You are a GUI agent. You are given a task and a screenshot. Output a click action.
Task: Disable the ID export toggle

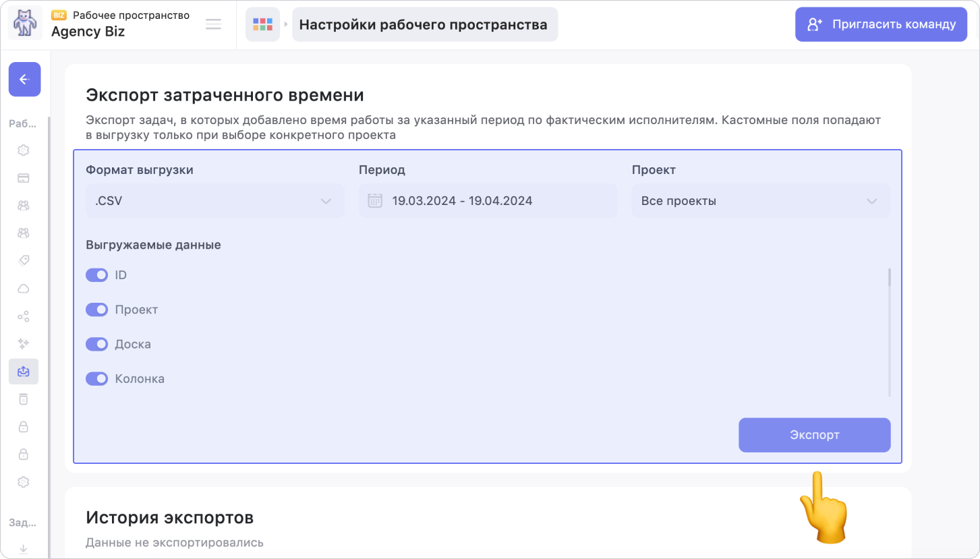97,275
